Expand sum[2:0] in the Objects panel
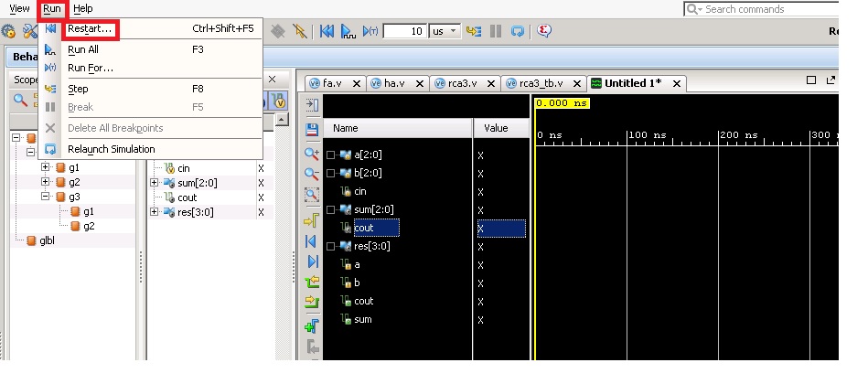The image size is (868, 384). (x=155, y=183)
